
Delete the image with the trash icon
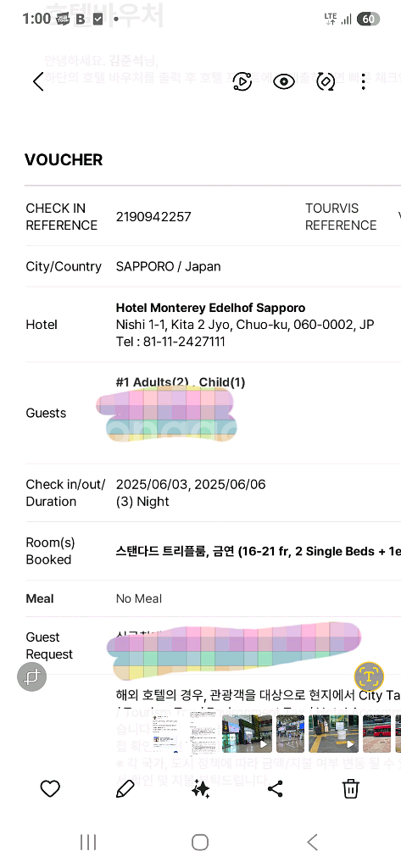tap(351, 788)
